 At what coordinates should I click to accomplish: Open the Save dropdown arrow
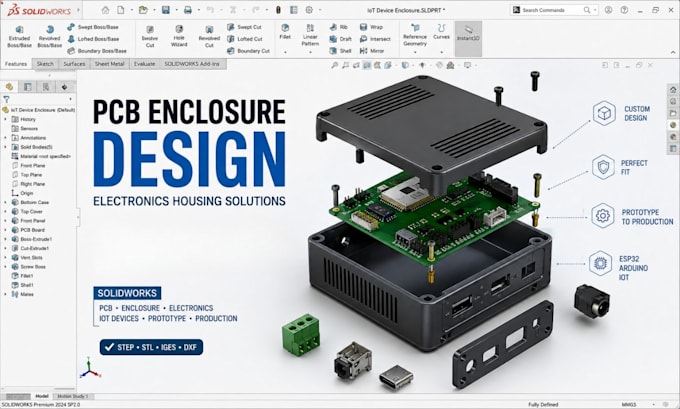click(x=177, y=10)
